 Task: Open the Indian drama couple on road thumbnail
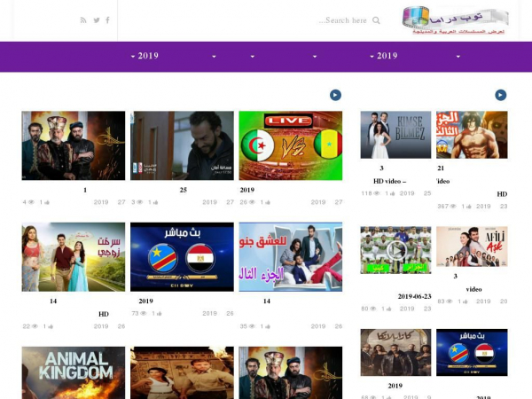[74, 257]
